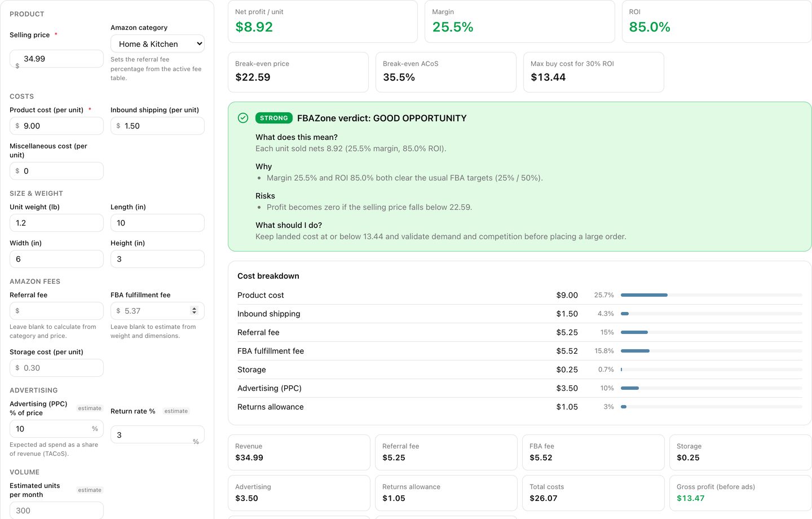Click the Margin 25.5% card
The height and width of the screenshot is (519, 812).
[519, 21]
